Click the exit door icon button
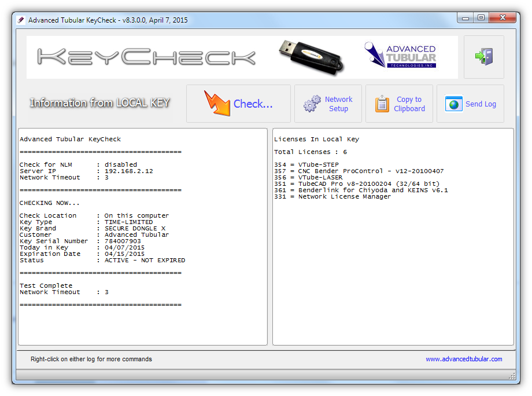Image resolution: width=532 pixels, height=396 pixels. (x=483, y=57)
